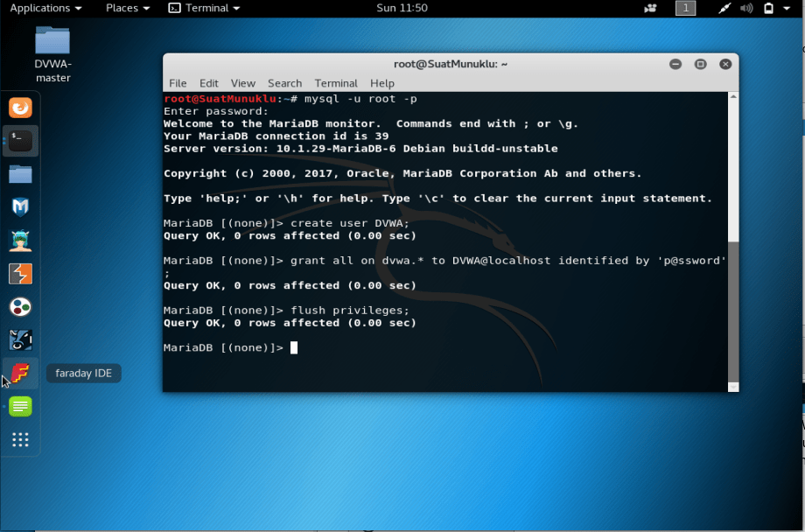Show all applications grid
This screenshot has height=532, width=805.
20,439
